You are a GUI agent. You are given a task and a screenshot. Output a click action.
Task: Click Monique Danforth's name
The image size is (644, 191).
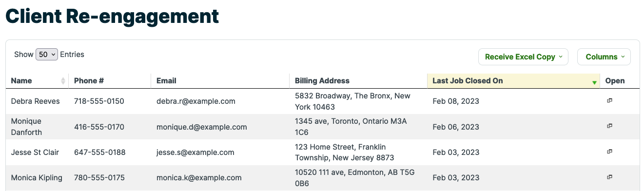(x=26, y=127)
